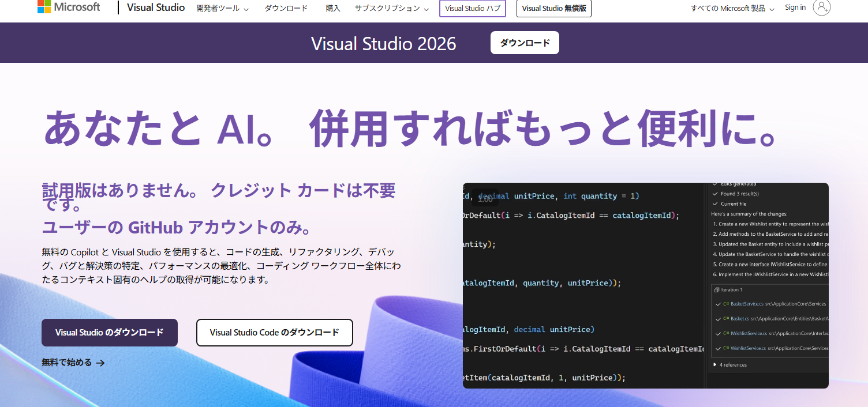Click the C# icon beside WishlistService.cs
The height and width of the screenshot is (407, 868).
point(725,348)
